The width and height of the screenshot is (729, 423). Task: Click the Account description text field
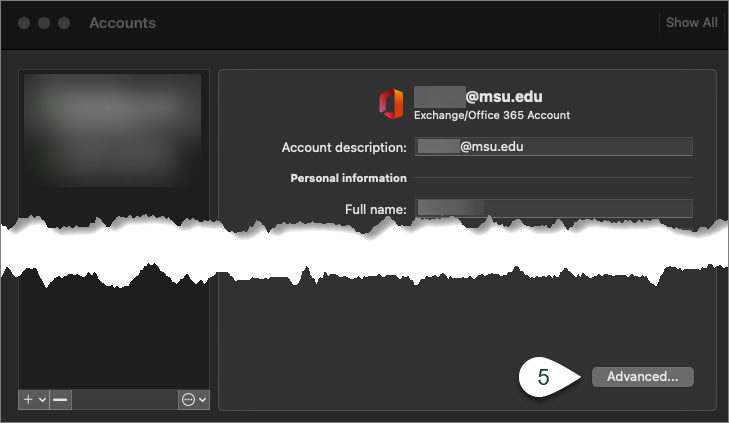tap(553, 147)
